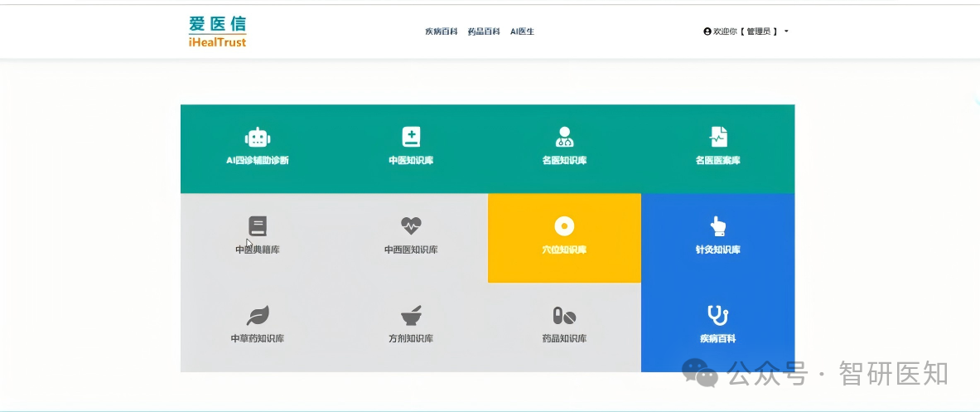Screen dimensions: 980x412
Task: Open the leaf icon for 中草药知识库
Action: pos(258,315)
